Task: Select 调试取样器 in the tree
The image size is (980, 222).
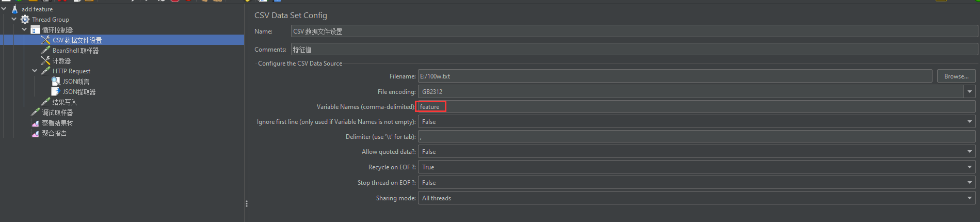Action: [57, 113]
